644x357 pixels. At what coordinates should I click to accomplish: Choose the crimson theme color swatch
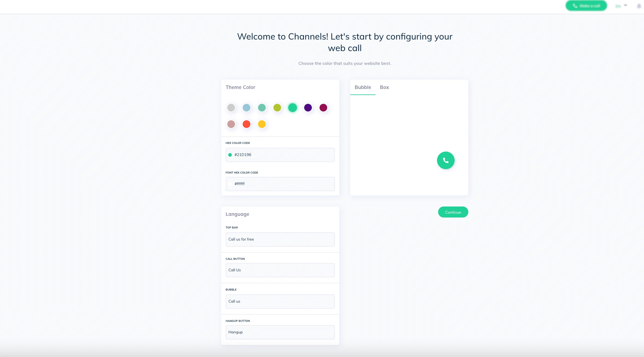point(323,108)
